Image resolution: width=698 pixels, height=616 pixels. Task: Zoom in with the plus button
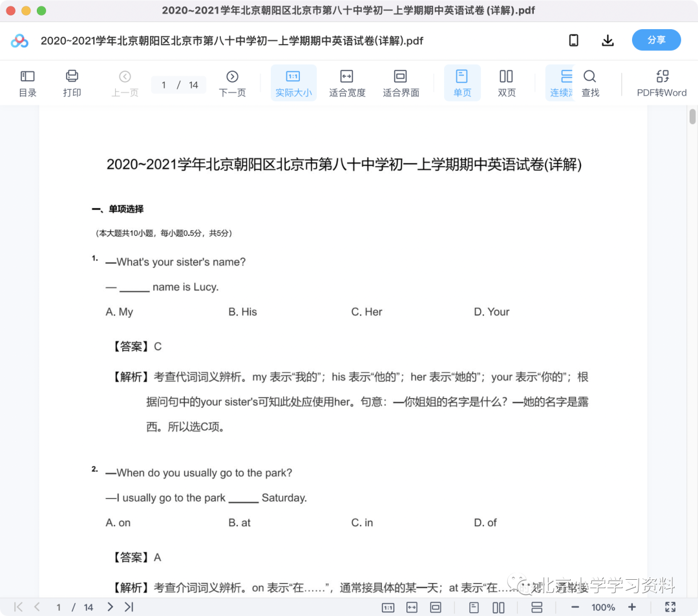[631, 607]
